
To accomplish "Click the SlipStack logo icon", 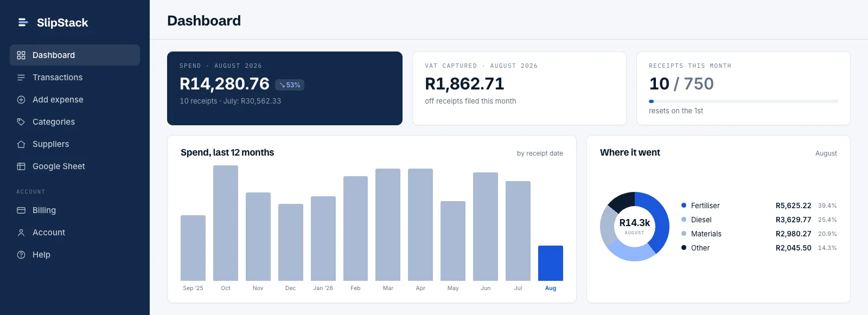I will (23, 22).
